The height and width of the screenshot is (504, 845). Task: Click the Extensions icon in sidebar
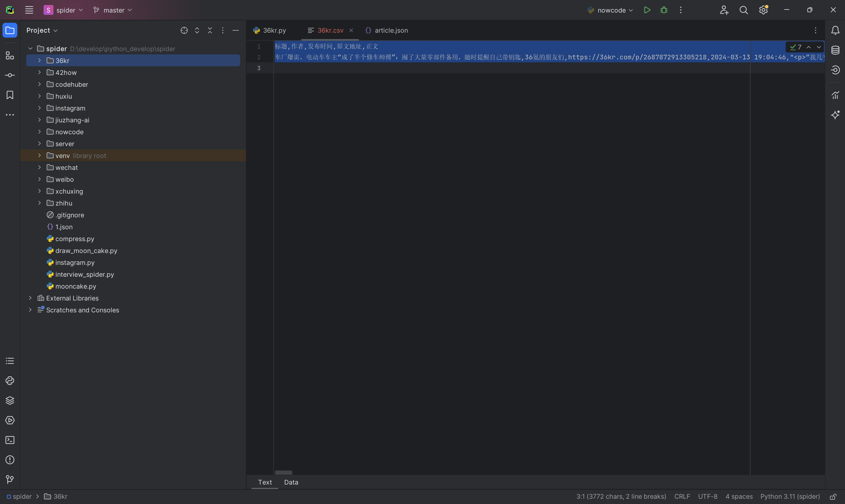[x=9, y=55]
